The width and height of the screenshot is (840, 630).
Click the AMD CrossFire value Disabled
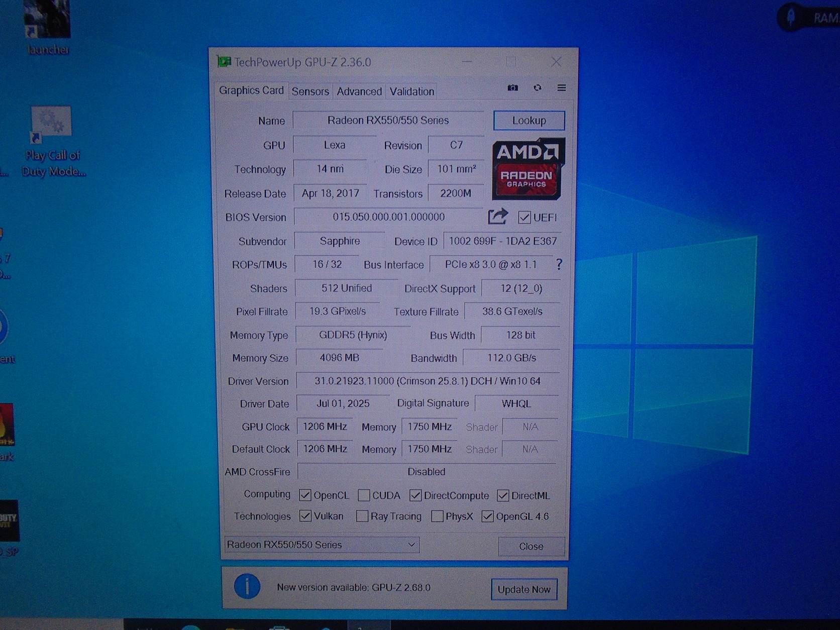[x=427, y=472]
